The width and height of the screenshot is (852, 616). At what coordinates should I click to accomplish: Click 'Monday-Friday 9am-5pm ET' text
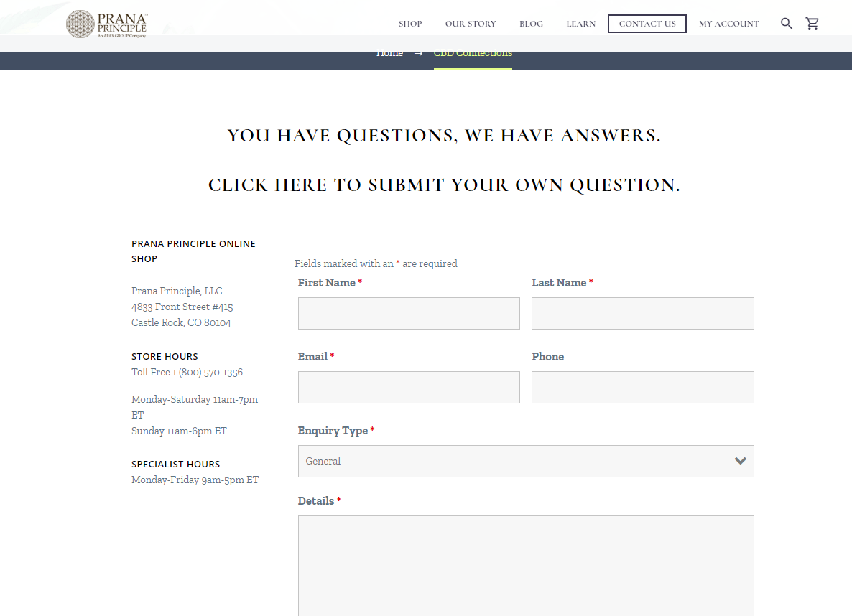195,480
